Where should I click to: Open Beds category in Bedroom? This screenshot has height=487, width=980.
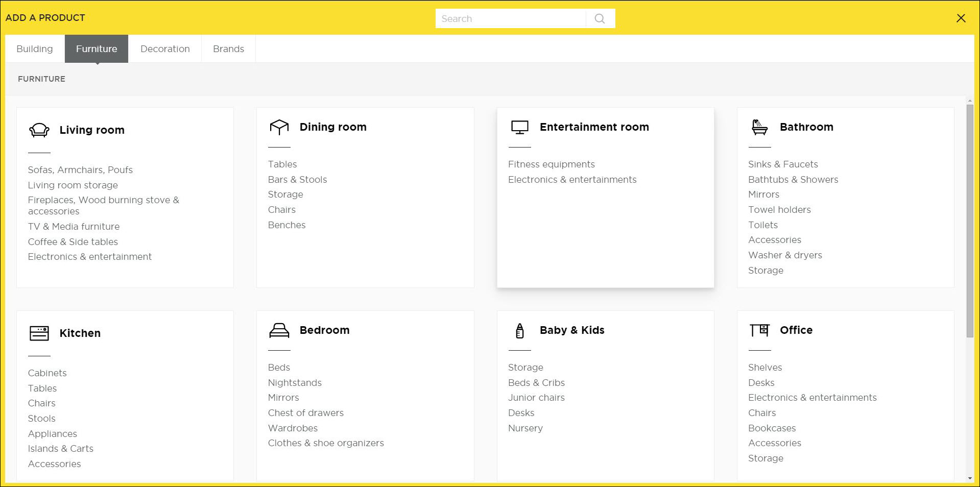[x=279, y=368]
